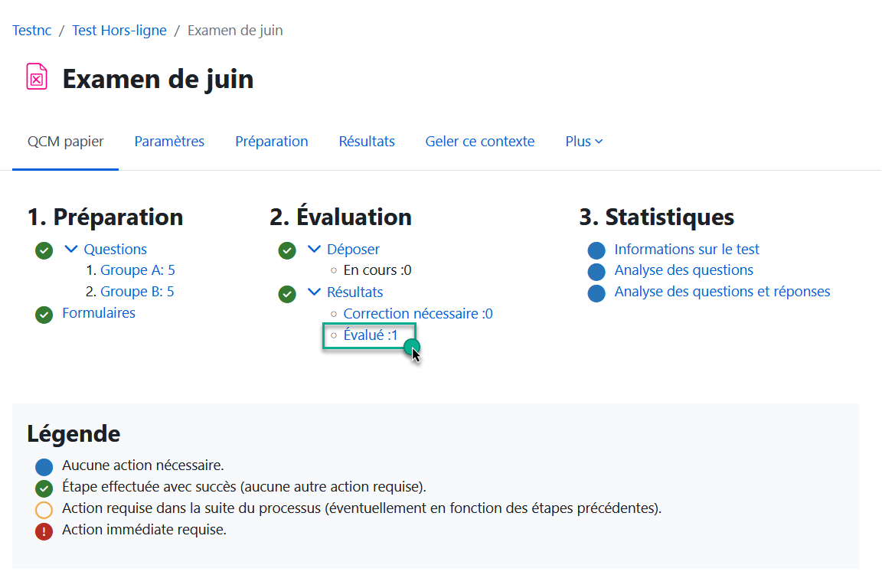Click green checkmark icon beside Formulaires
Viewport: 882px width, 588px height.
coord(44,314)
